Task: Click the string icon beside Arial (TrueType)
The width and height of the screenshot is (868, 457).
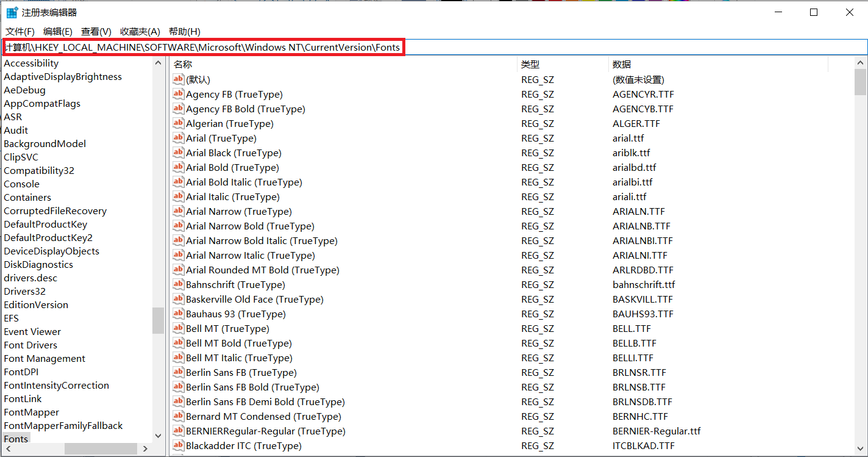Action: tap(178, 138)
